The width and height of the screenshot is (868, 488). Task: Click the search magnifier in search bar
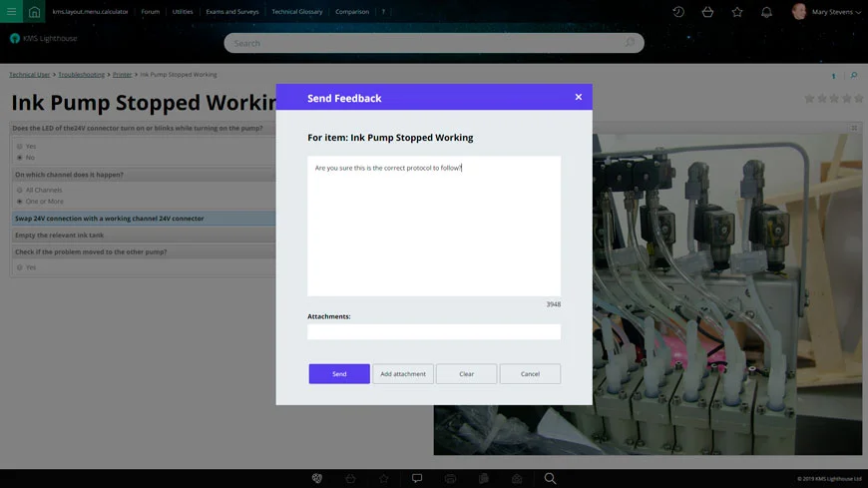tap(630, 42)
